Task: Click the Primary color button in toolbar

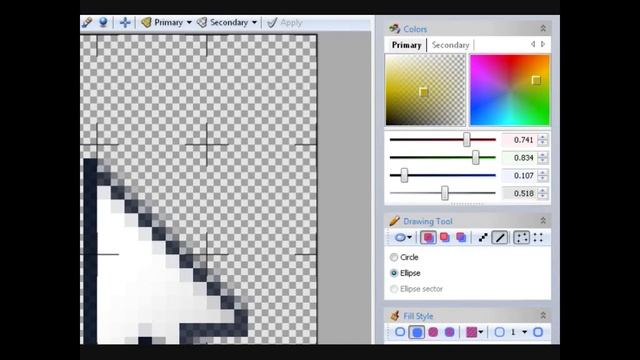Action: [162, 22]
